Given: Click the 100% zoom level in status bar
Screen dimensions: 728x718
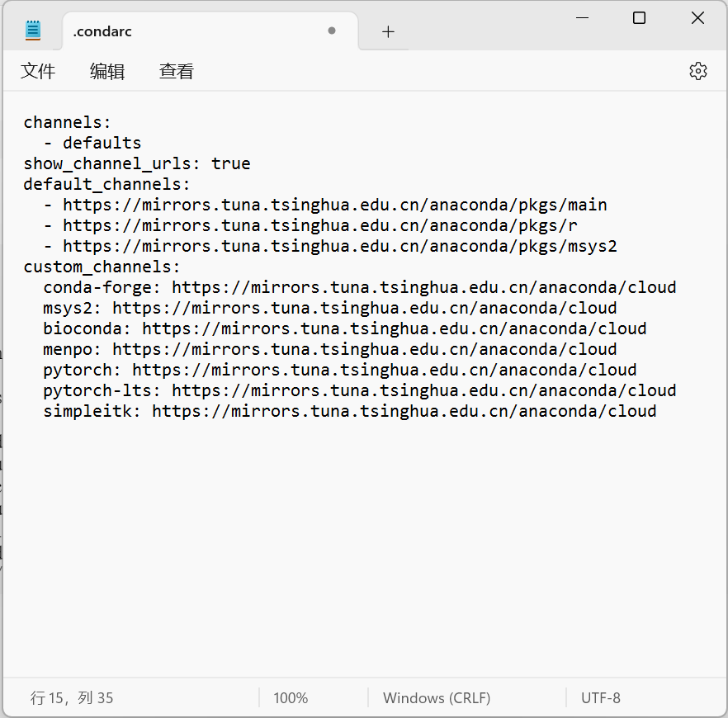Looking at the screenshot, I should [x=291, y=698].
